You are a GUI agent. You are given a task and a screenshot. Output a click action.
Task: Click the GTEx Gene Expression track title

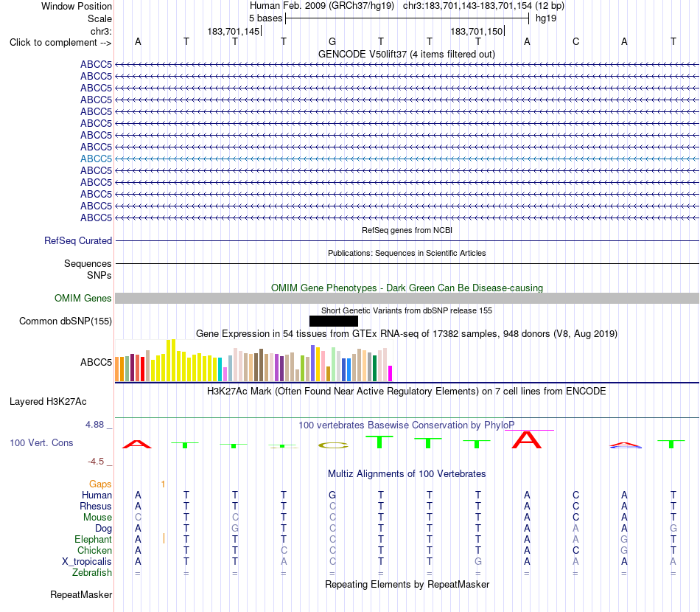point(407,334)
